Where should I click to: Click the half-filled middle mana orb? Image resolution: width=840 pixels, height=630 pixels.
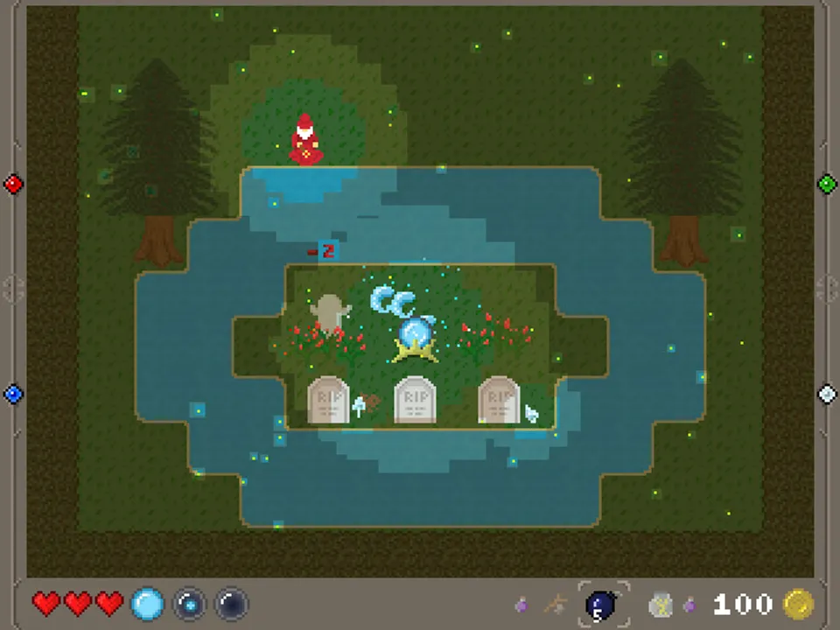pos(189,605)
